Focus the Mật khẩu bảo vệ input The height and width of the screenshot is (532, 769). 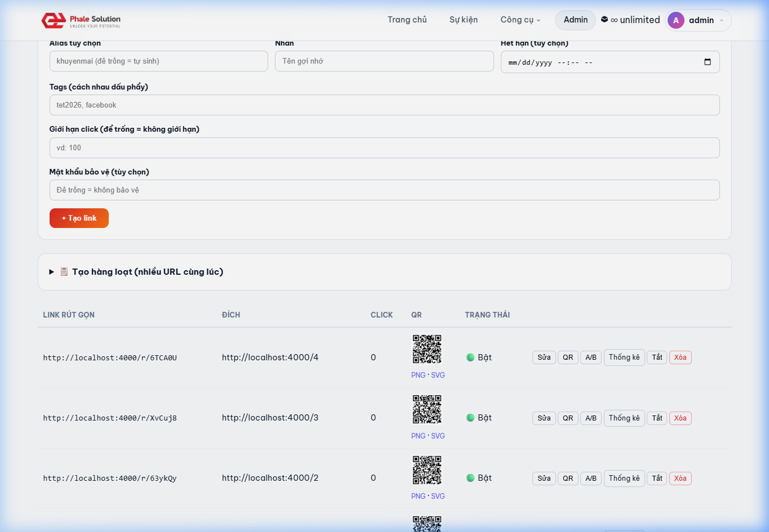(x=384, y=190)
